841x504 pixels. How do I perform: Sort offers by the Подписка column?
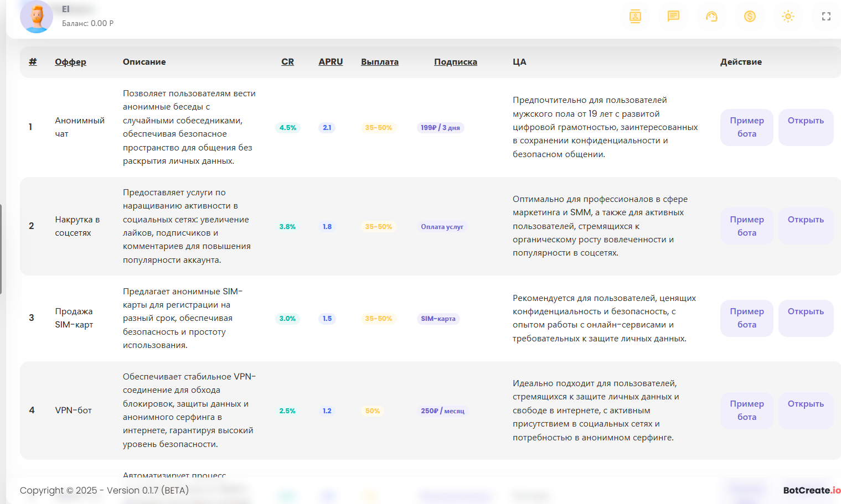(455, 61)
